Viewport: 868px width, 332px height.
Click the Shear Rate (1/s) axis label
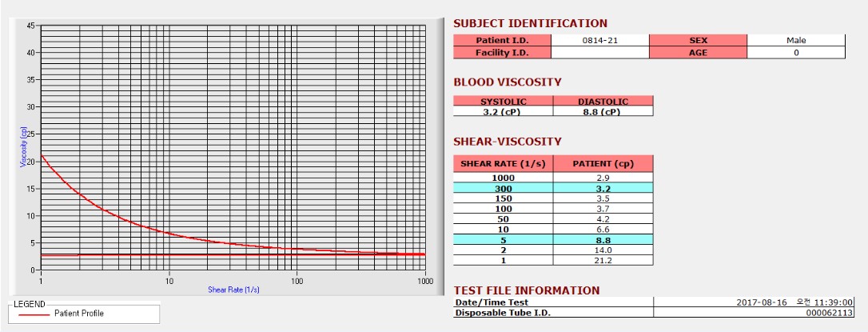click(233, 290)
